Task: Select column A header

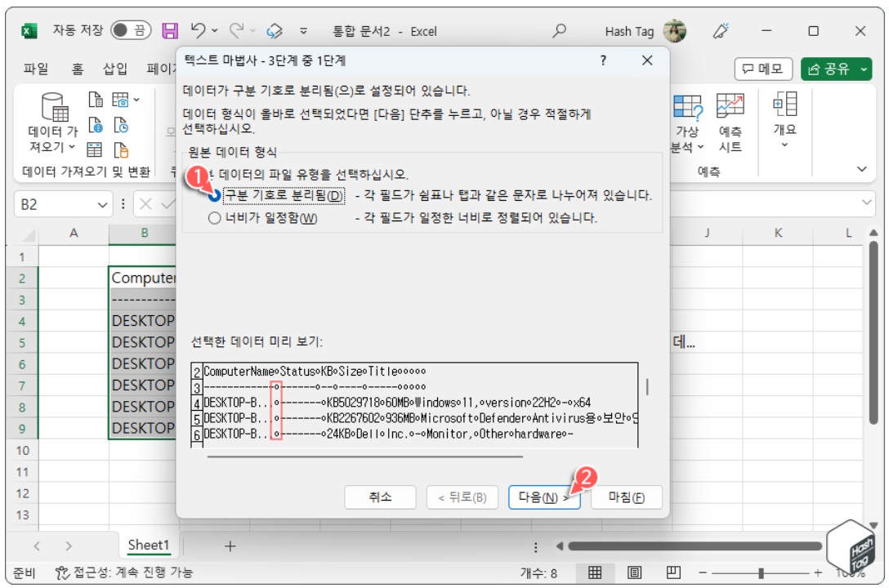Action: [74, 234]
